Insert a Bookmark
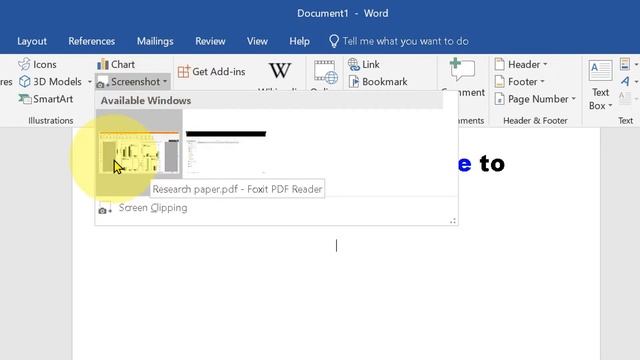Screen dimensions: 640x360 [x=378, y=82]
